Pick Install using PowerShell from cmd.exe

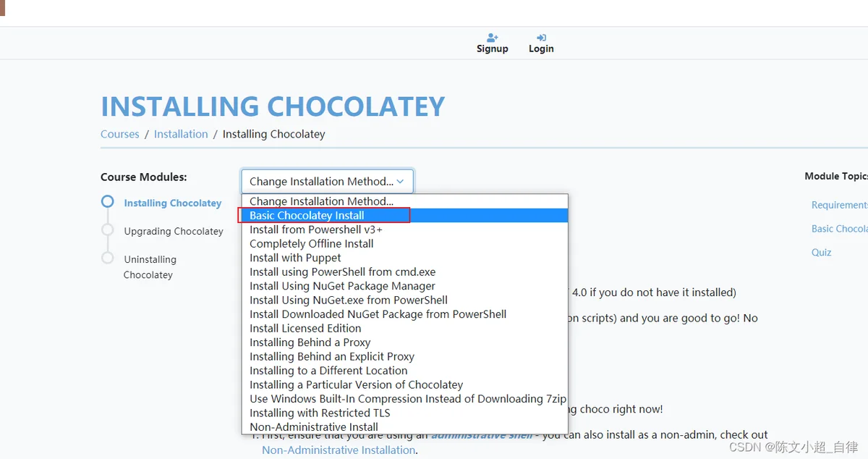(x=405, y=272)
